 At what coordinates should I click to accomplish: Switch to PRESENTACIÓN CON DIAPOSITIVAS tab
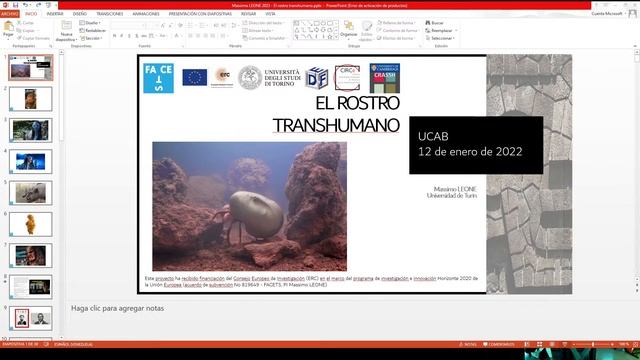pos(200,14)
